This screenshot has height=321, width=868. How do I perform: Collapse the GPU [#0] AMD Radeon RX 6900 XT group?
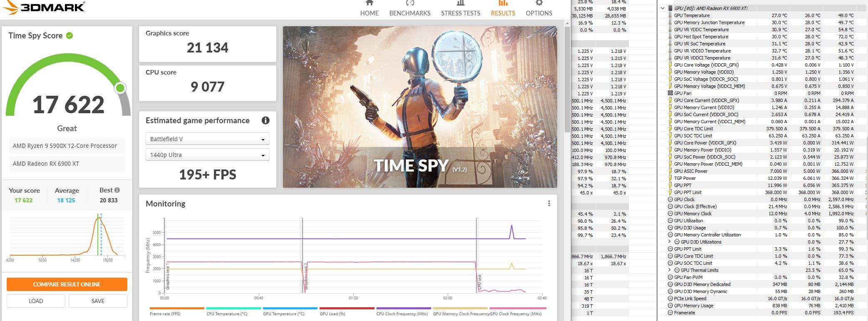(662, 8)
